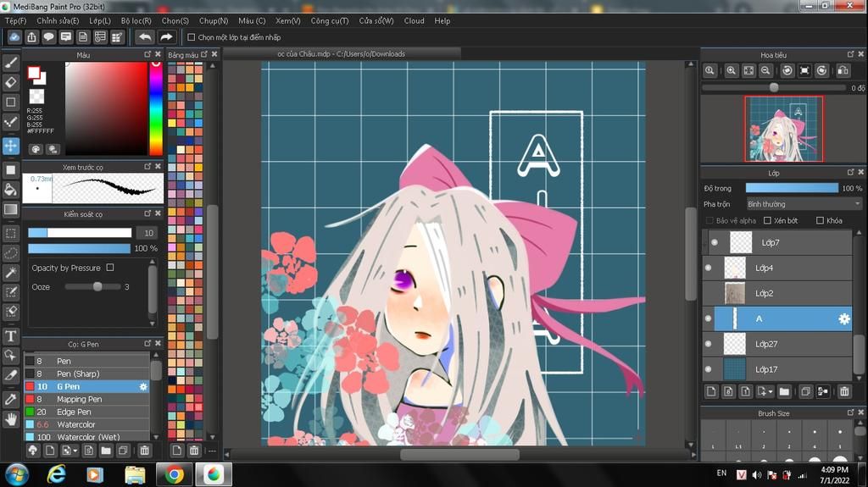Select the Magic Wand tool

click(x=10, y=272)
